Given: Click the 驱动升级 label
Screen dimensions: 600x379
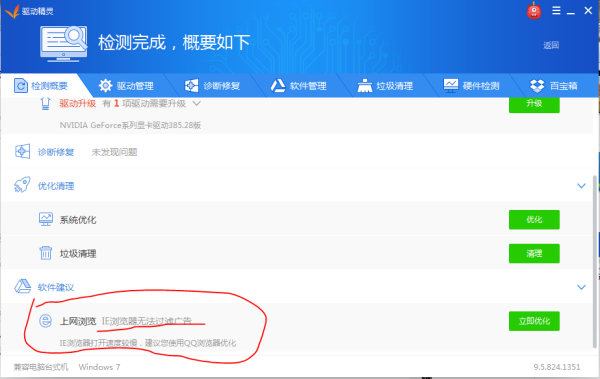Looking at the screenshot, I should [78, 103].
